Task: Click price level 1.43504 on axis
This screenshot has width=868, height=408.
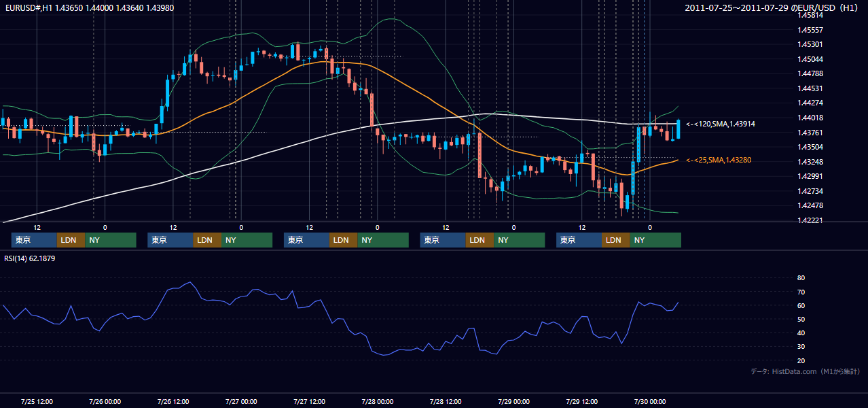Action: [x=810, y=147]
